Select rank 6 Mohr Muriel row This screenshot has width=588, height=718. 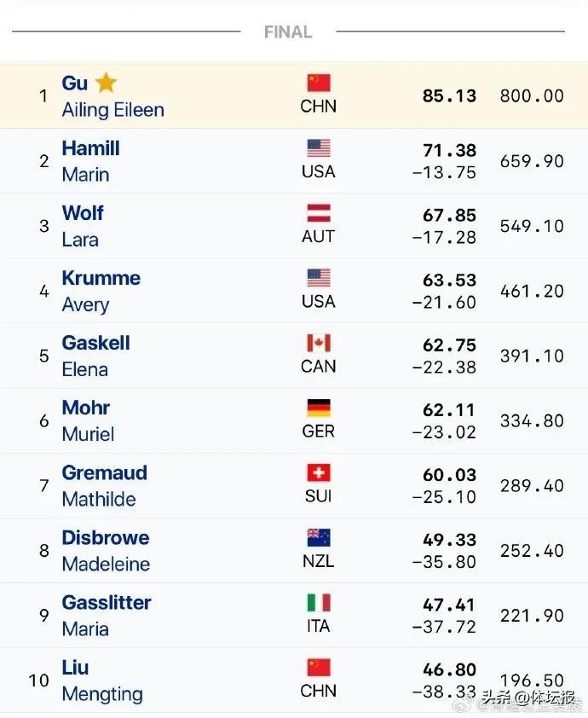click(294, 420)
